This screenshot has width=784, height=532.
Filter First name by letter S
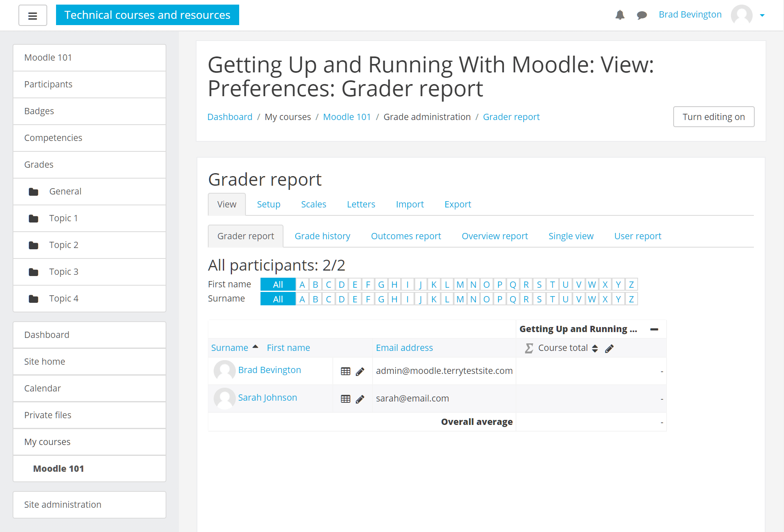click(x=539, y=284)
